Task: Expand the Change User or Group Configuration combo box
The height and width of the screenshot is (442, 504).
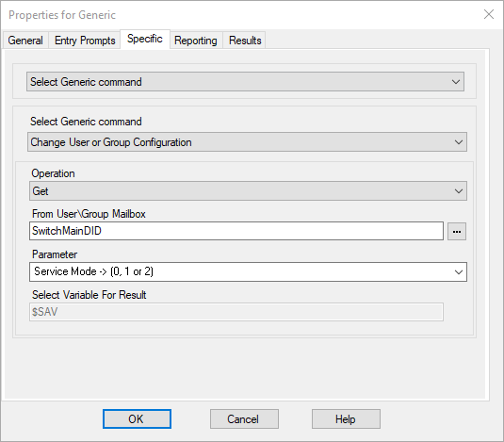Action: (247, 142)
